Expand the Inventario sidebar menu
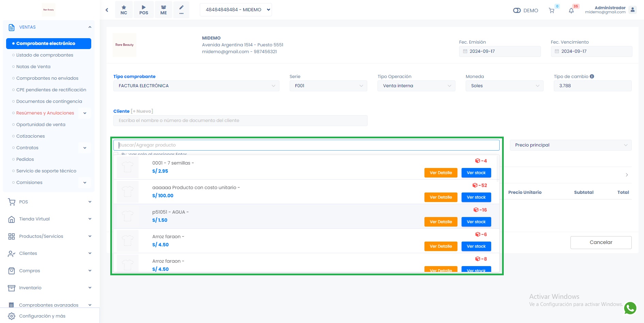644x323 pixels. (49, 288)
